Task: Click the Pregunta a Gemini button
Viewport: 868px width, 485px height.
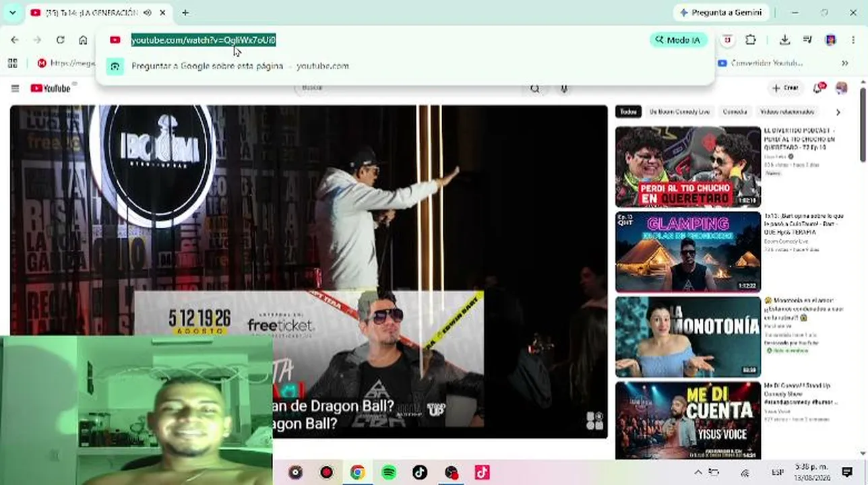Action: click(720, 12)
